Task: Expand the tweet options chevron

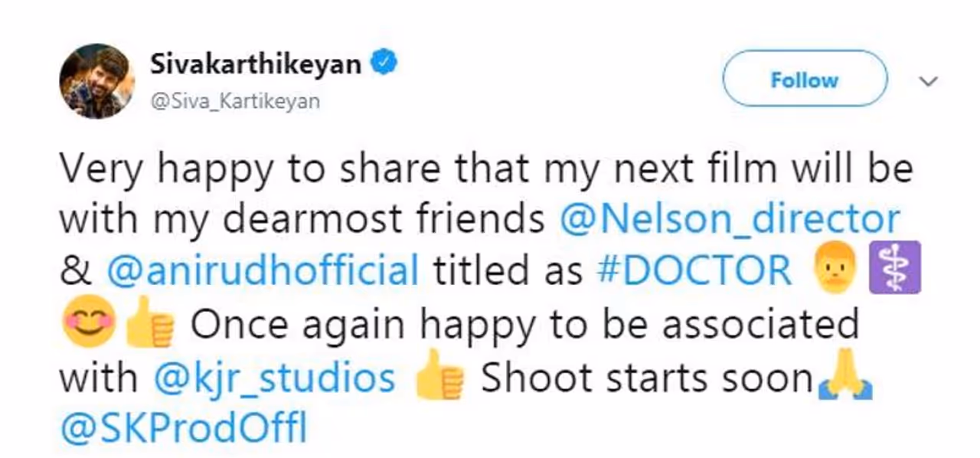Action: (x=928, y=80)
